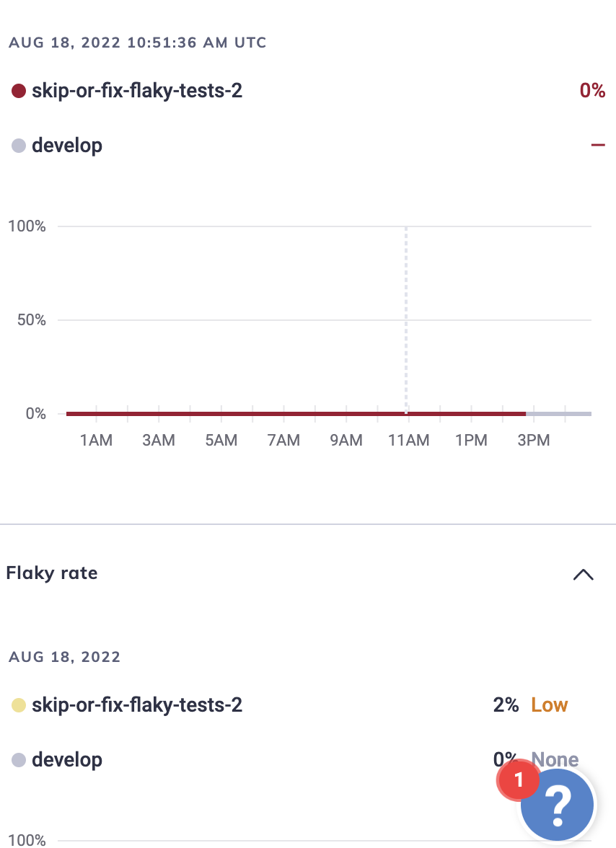The image size is (616, 848).
Task: Open the blue question mark help widget
Action: (557, 804)
